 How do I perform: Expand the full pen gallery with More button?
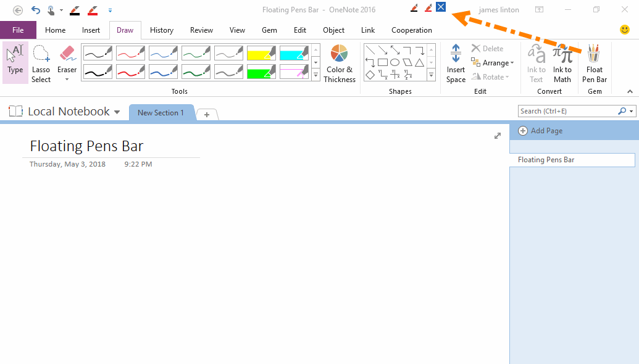316,75
